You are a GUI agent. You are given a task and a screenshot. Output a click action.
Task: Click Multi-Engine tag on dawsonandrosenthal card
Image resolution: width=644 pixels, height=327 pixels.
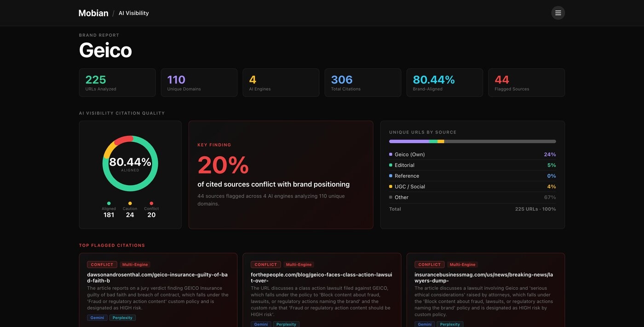pos(135,265)
